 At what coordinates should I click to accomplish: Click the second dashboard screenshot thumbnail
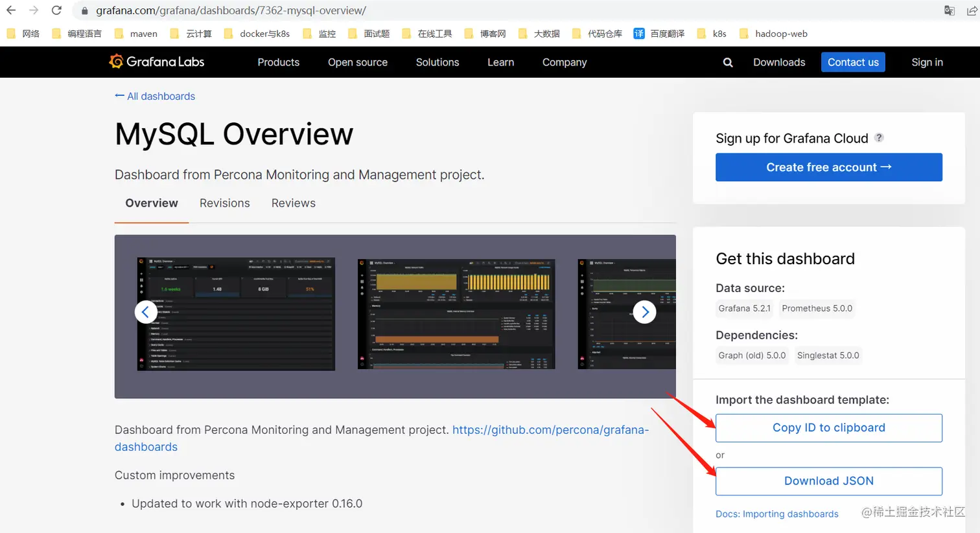tap(456, 314)
